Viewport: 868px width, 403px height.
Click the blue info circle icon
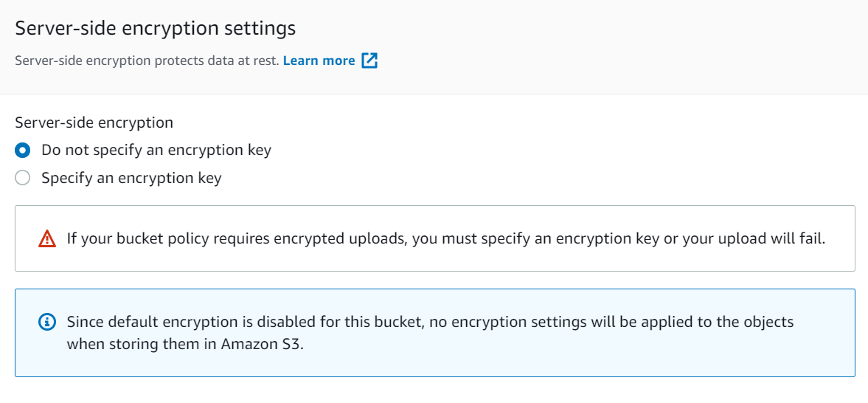48,321
